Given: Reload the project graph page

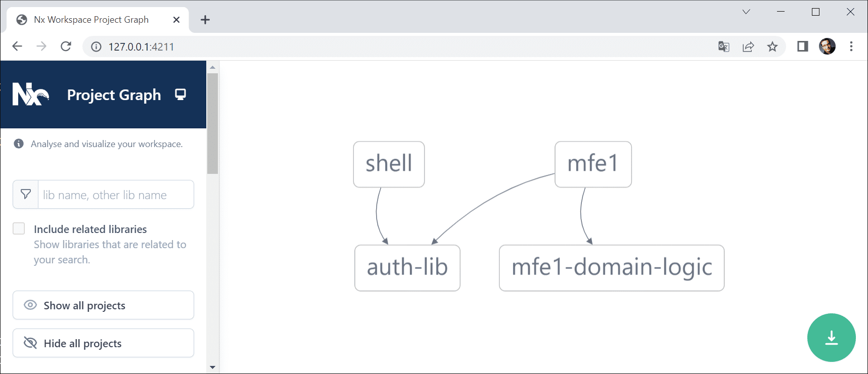Looking at the screenshot, I should (66, 46).
